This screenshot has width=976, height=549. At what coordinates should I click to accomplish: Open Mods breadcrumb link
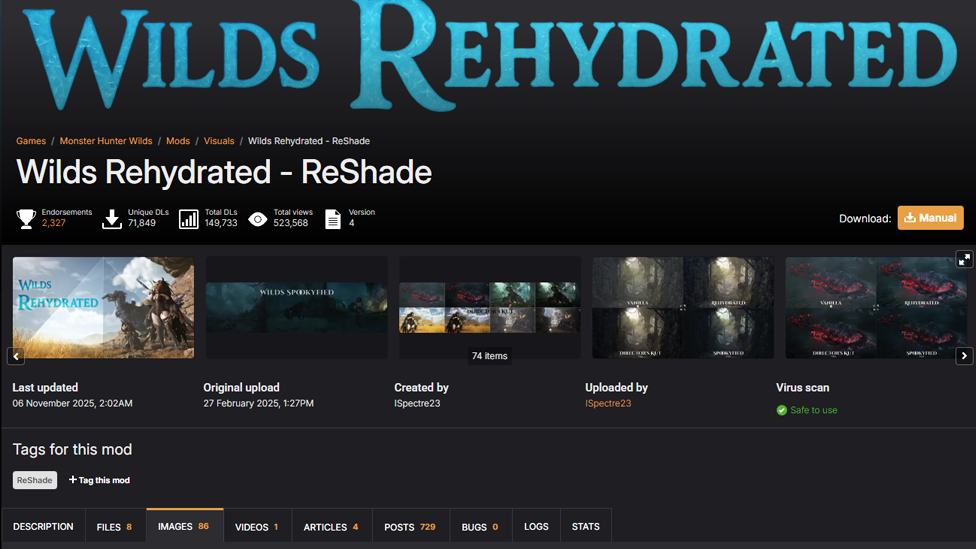pos(178,141)
